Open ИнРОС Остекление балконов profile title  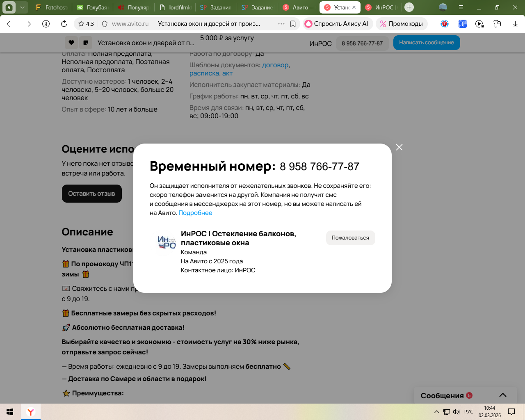(x=238, y=238)
